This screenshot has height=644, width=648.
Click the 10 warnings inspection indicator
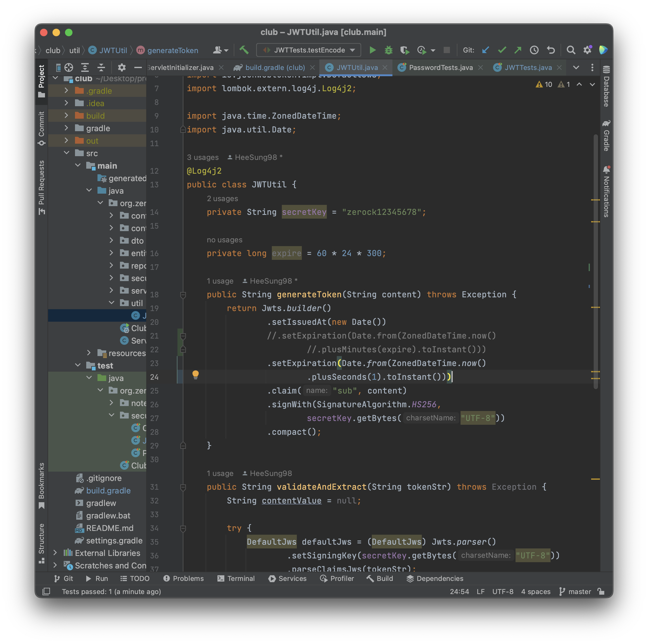click(x=544, y=84)
